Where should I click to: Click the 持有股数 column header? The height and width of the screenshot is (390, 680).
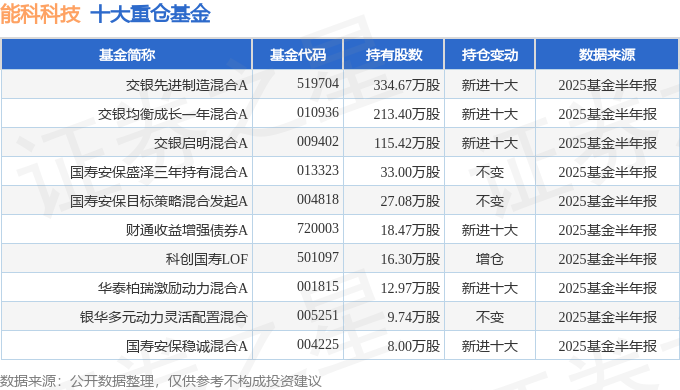pos(394,55)
